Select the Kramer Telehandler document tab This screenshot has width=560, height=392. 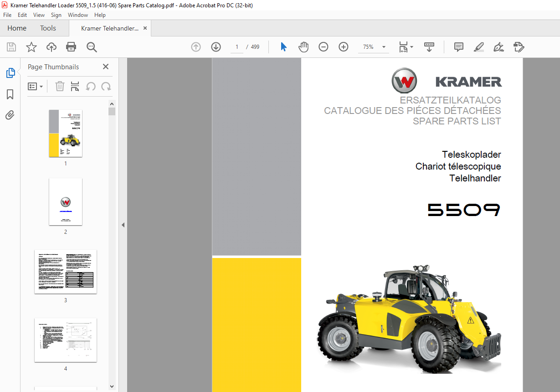pyautogui.click(x=109, y=28)
